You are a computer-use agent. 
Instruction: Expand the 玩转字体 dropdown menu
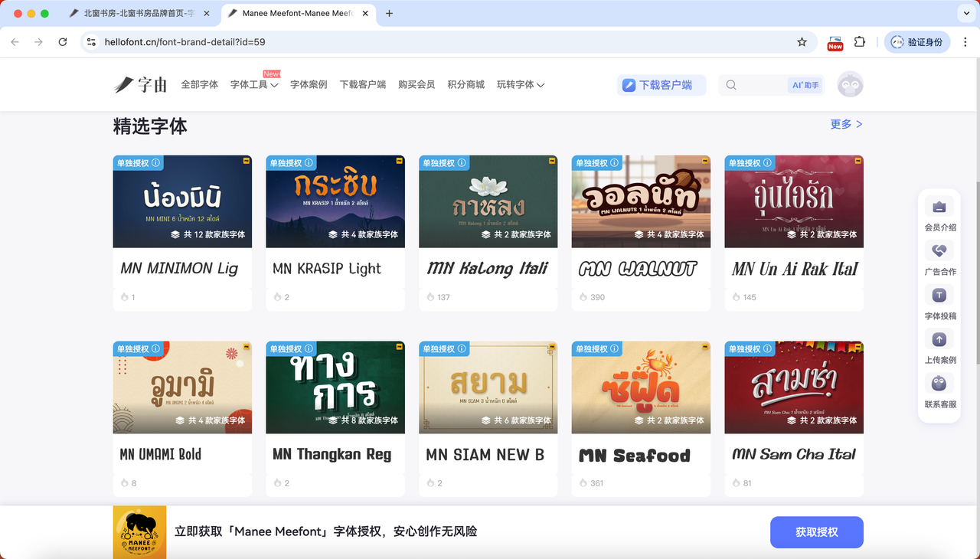click(520, 85)
